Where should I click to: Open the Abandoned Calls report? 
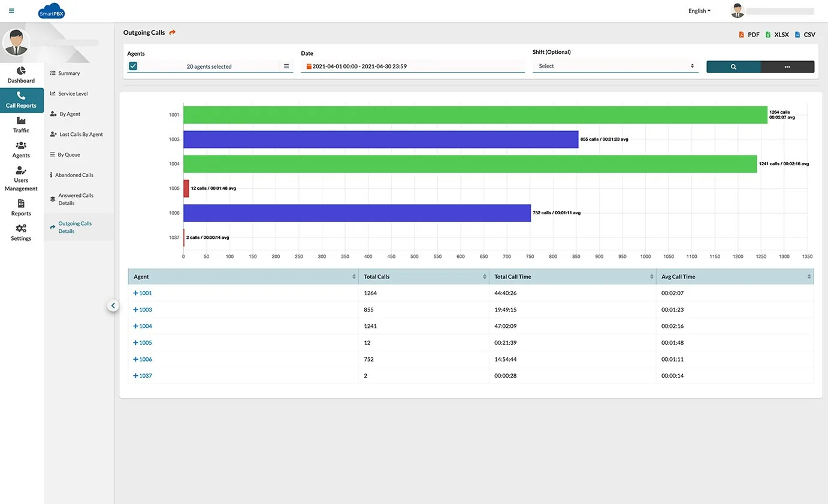[x=75, y=175]
